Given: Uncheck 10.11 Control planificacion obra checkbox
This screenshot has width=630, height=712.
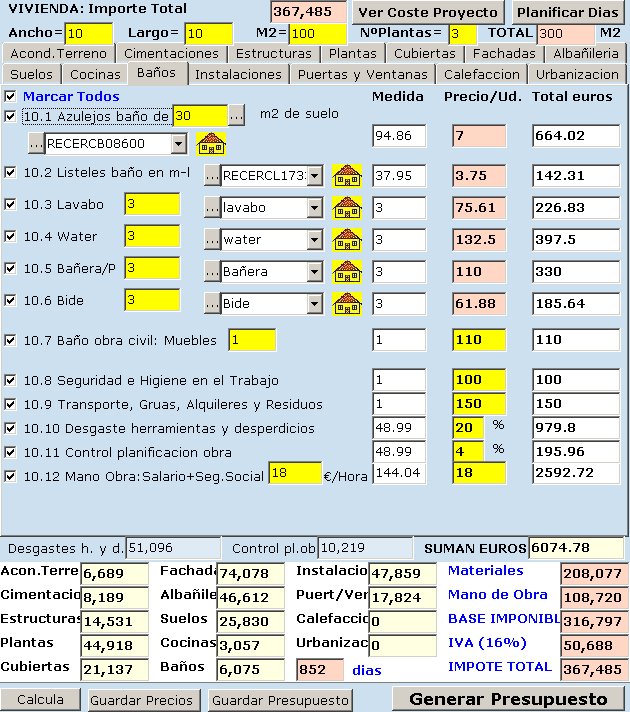Looking at the screenshot, I should (x=10, y=452).
